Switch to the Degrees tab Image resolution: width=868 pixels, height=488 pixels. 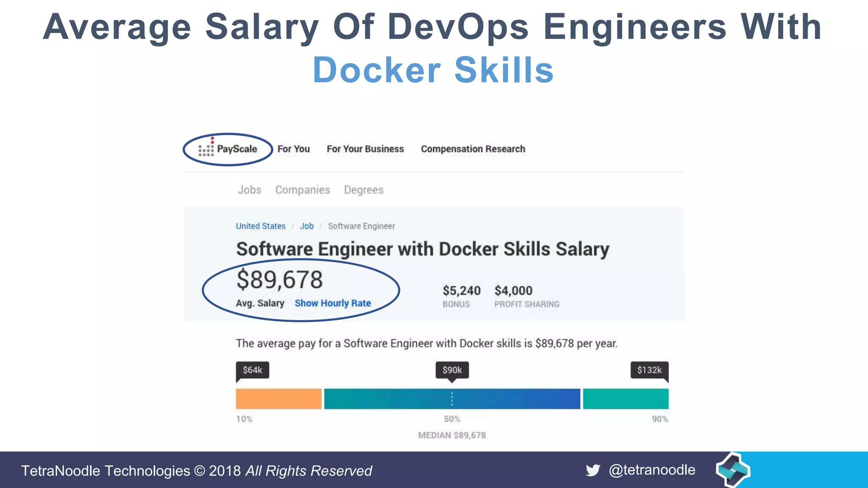(x=363, y=190)
